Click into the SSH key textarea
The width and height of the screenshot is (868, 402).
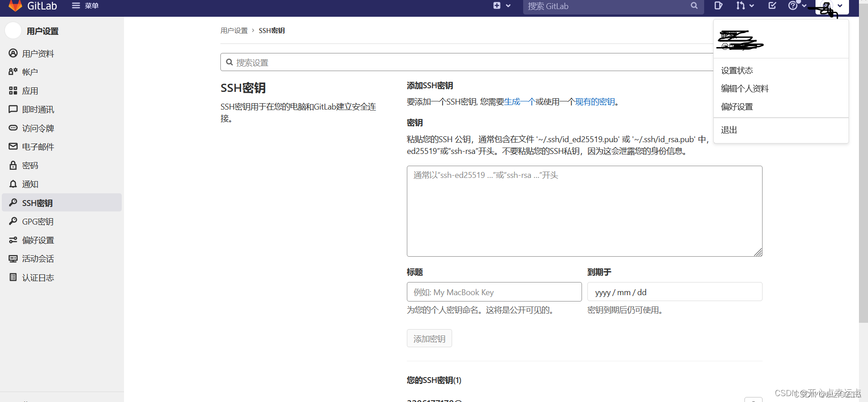(x=584, y=211)
